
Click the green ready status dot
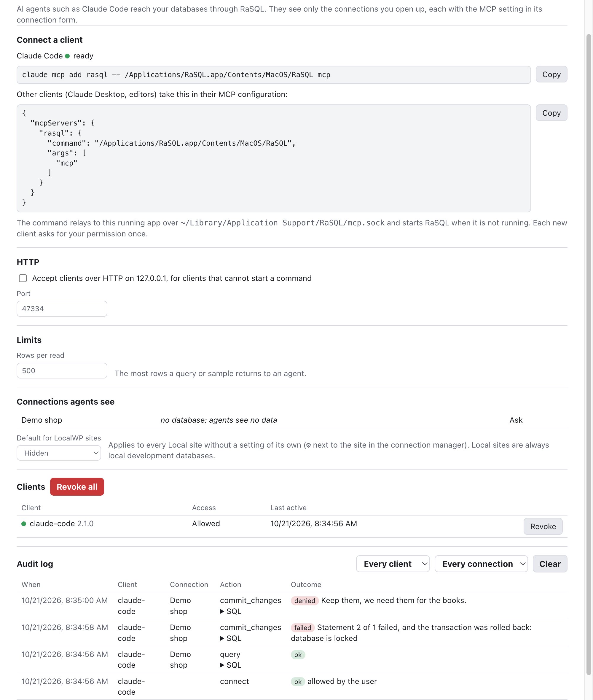tap(67, 56)
